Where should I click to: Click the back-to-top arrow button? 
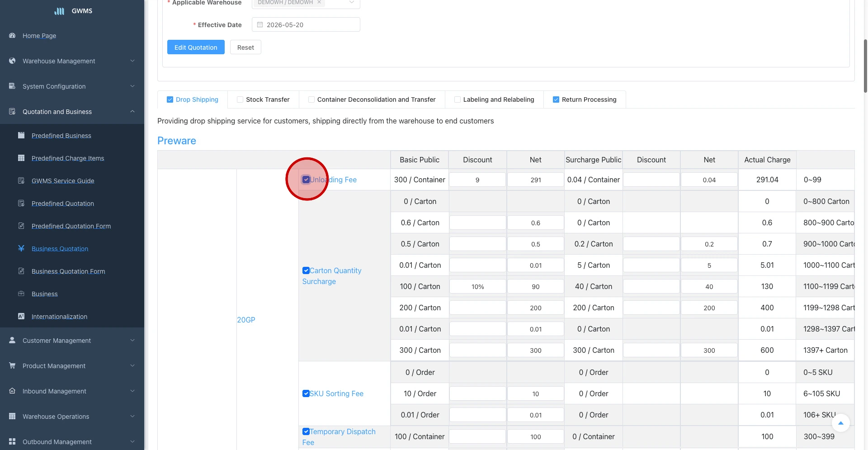click(840, 423)
